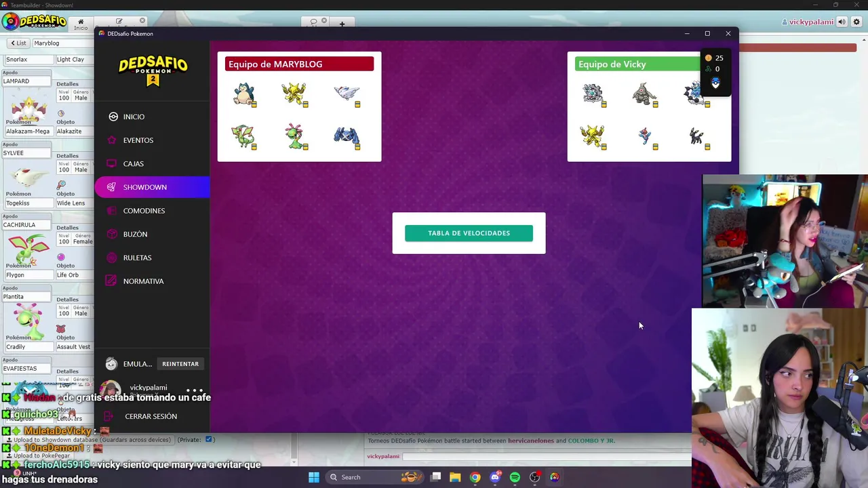The image size is (868, 488).
Task: Click Togekiss in Equipo de MARYBLOG
Action: tap(347, 94)
